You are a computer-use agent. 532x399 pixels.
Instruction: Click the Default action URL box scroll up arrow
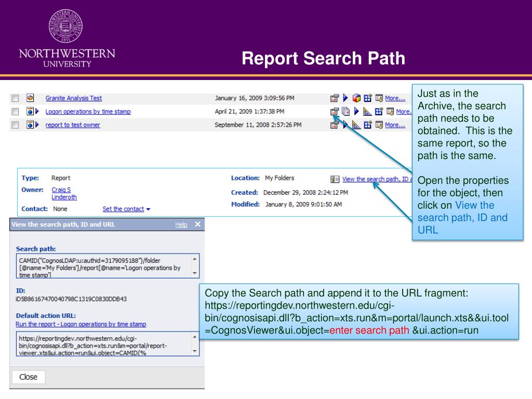click(195, 337)
